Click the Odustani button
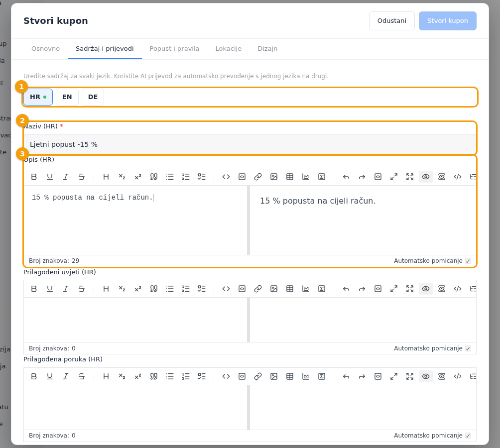 [391, 21]
